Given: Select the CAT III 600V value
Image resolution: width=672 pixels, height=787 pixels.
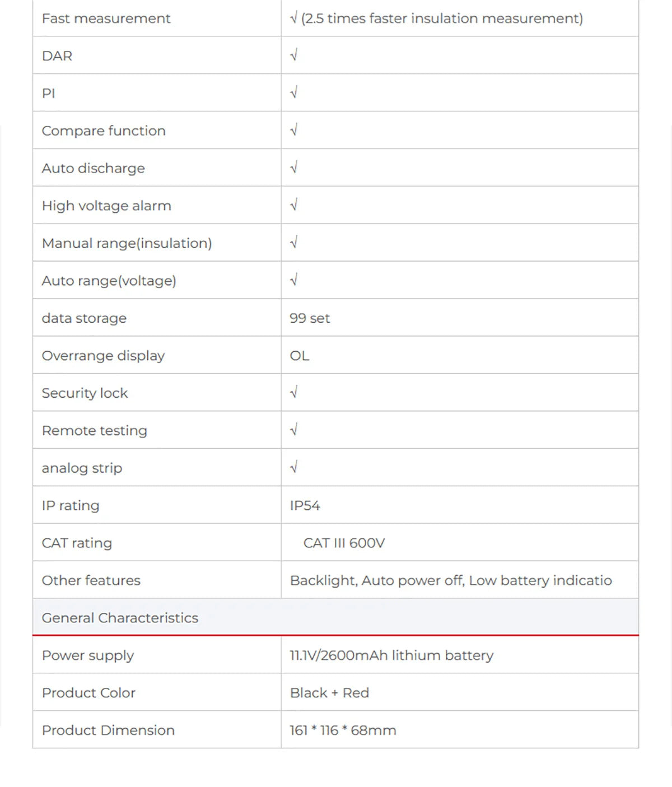Looking at the screenshot, I should 344,543.
